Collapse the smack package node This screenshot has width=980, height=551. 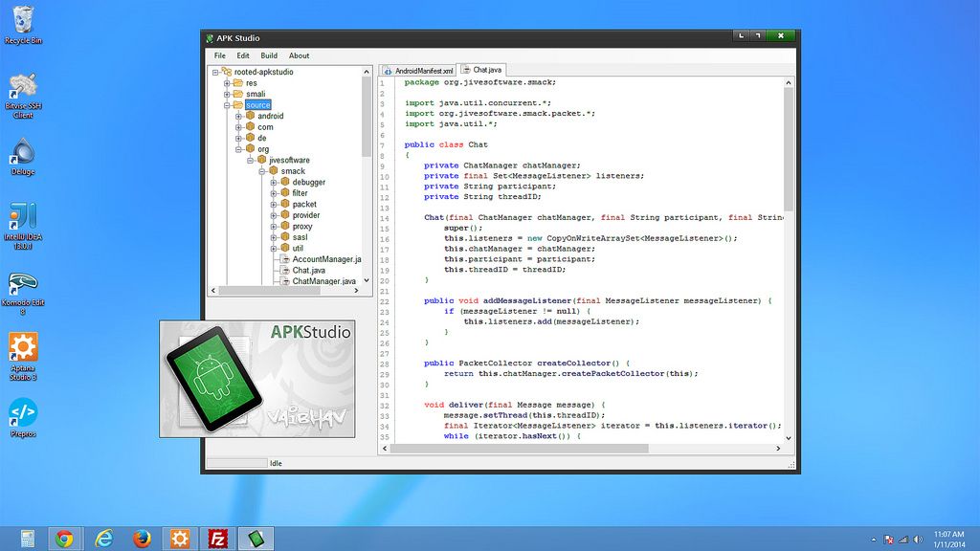262,171
